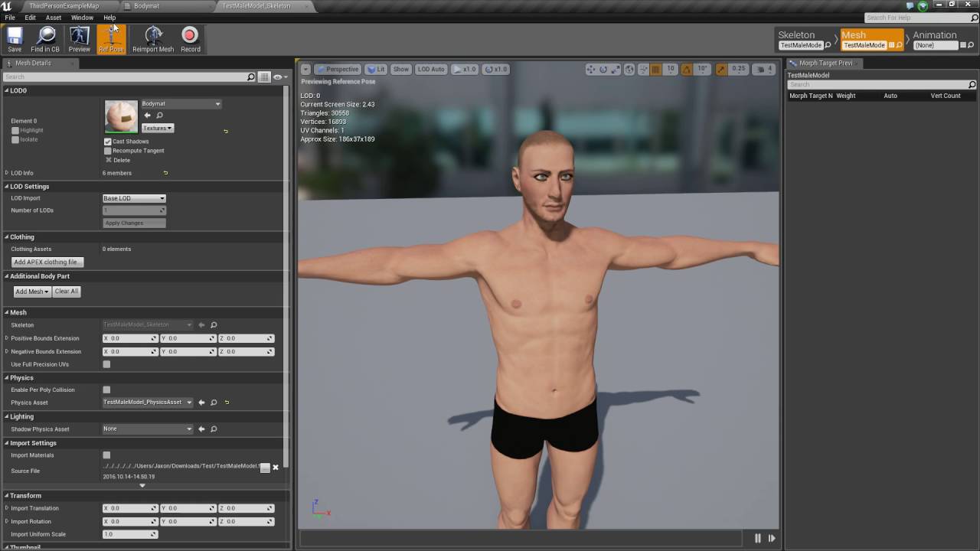Click Add APEX clothing file button
980x551 pixels.
click(47, 262)
